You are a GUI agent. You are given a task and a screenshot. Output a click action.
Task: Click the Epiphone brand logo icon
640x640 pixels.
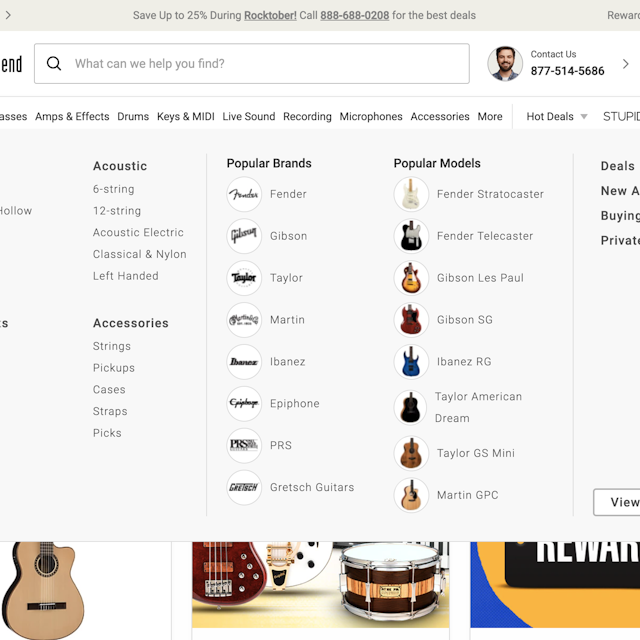point(244,403)
